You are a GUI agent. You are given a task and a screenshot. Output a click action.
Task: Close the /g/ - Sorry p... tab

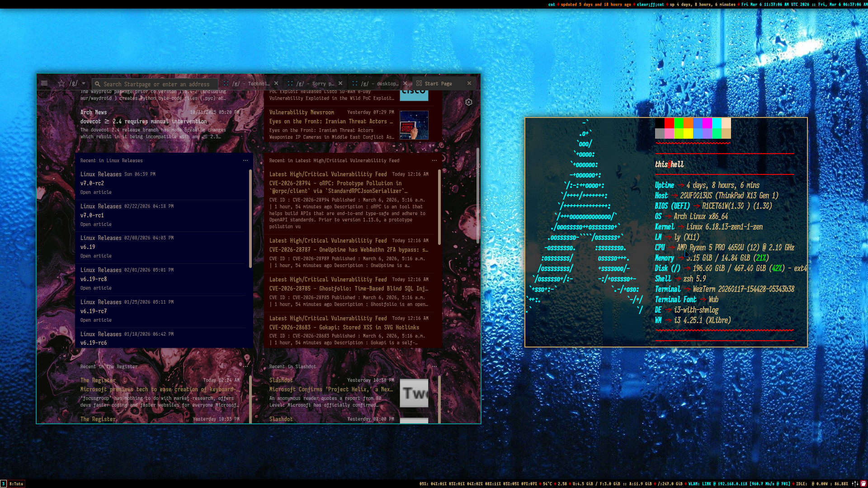[340, 83]
